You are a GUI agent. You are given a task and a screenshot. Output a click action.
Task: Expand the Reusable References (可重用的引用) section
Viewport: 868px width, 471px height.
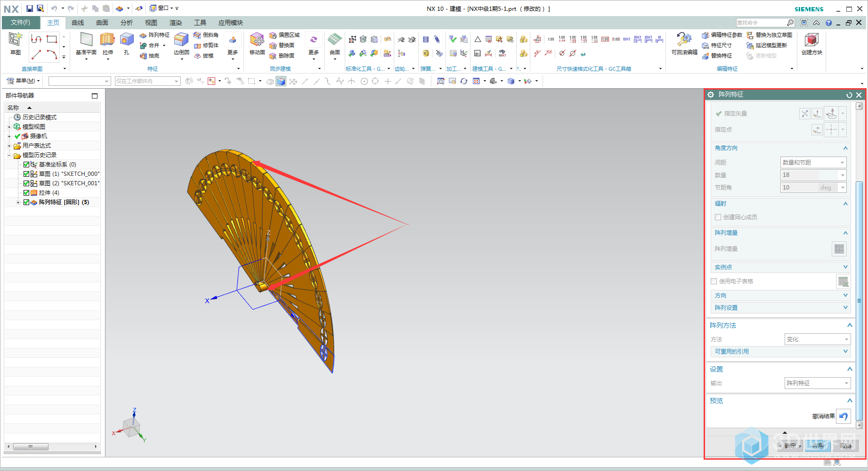tap(845, 351)
